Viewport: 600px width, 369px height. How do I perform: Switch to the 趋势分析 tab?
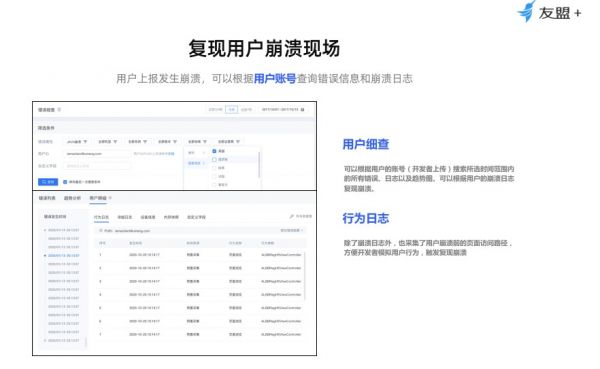72,198
